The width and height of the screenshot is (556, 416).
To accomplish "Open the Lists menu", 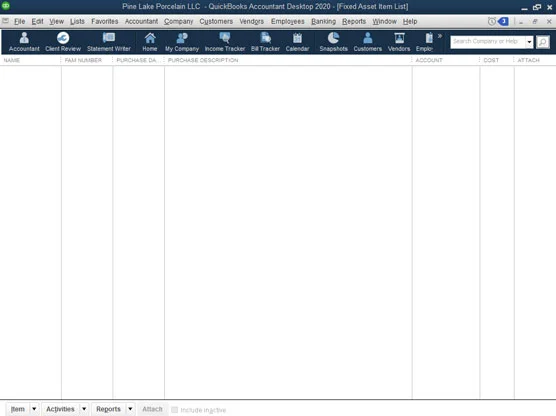I will coord(77,22).
